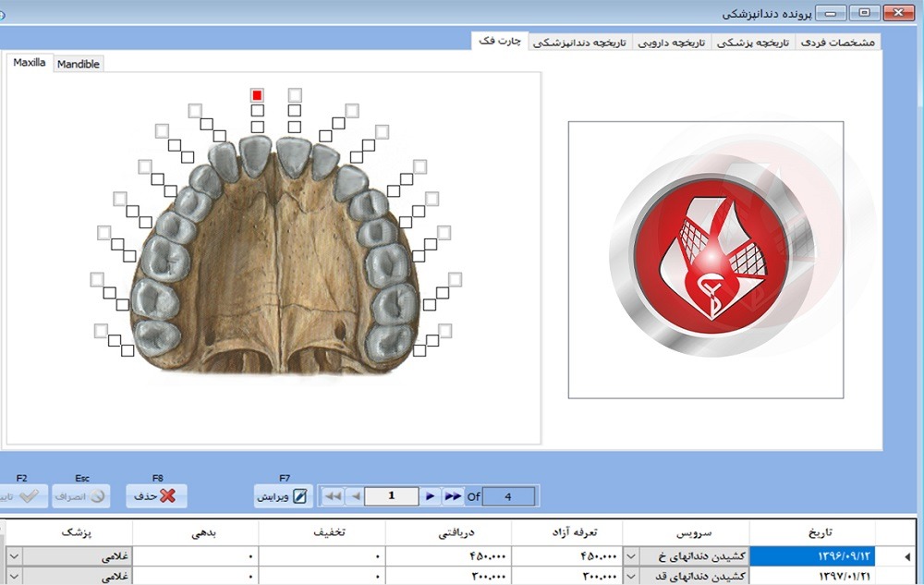
Task: Toggle the checkbox nearest the tooth under the red box
Action: coord(258,127)
